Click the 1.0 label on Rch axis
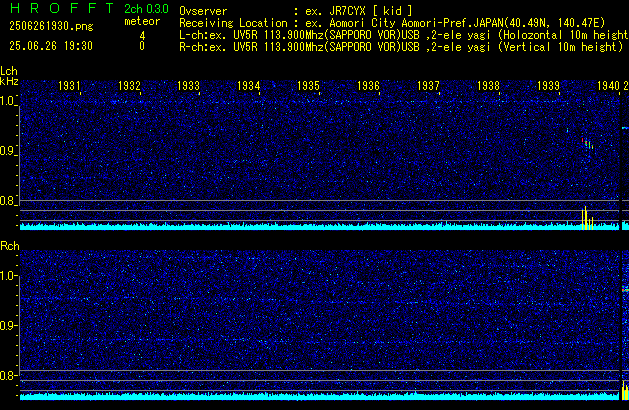The width and height of the screenshot is (629, 410). pos(8,276)
